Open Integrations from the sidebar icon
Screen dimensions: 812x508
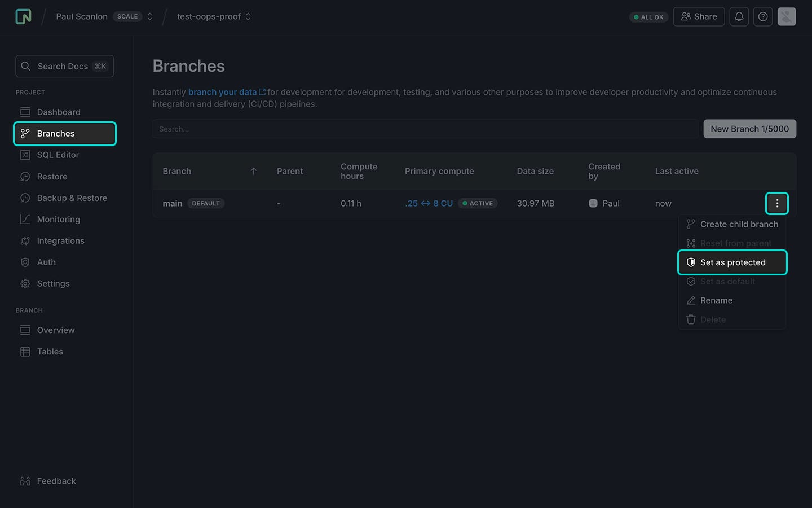coord(25,240)
